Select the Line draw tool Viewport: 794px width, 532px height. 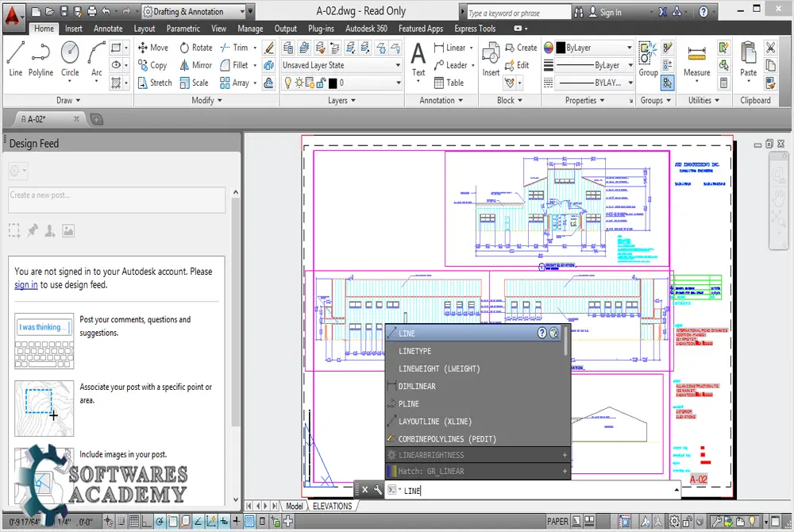coord(15,59)
